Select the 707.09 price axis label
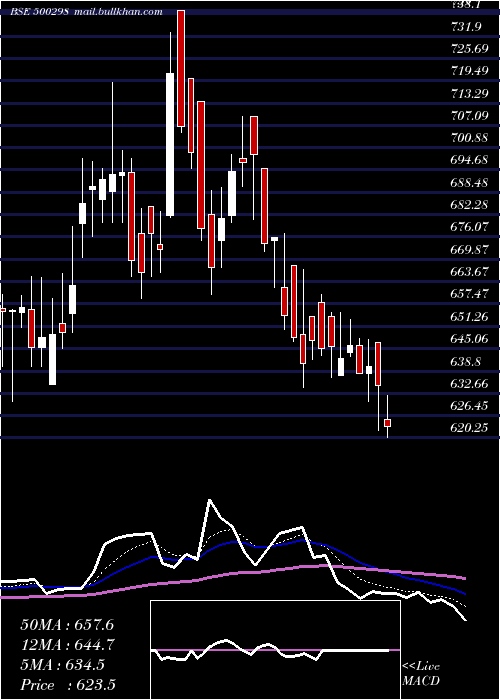The height and width of the screenshot is (700, 500). click(x=469, y=115)
